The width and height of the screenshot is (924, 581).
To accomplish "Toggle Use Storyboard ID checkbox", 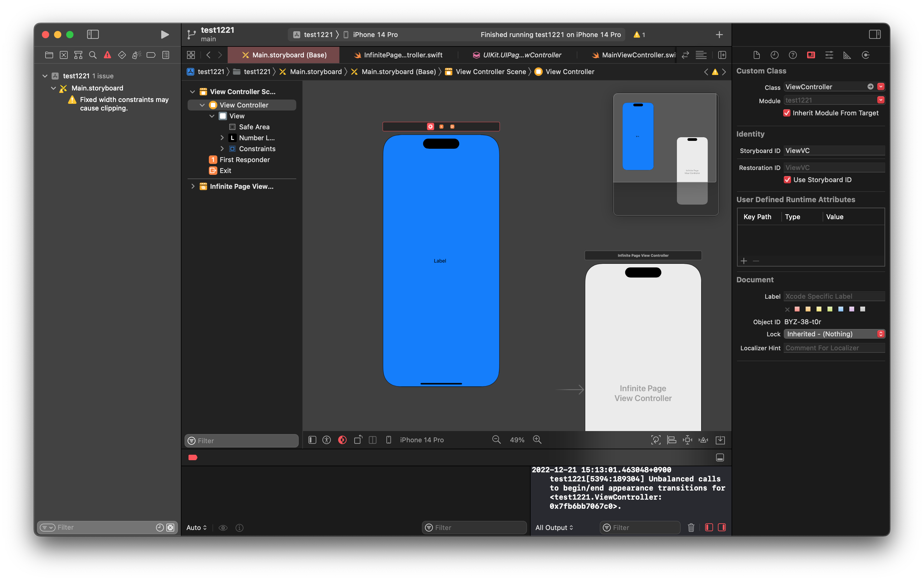I will [x=787, y=179].
